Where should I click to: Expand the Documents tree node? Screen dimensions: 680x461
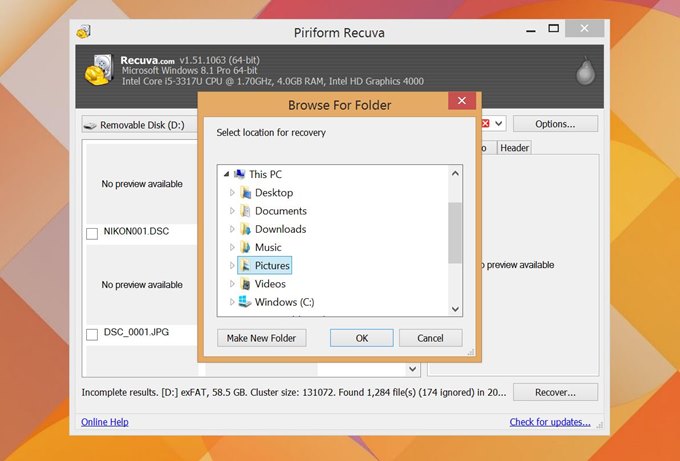pyautogui.click(x=232, y=211)
